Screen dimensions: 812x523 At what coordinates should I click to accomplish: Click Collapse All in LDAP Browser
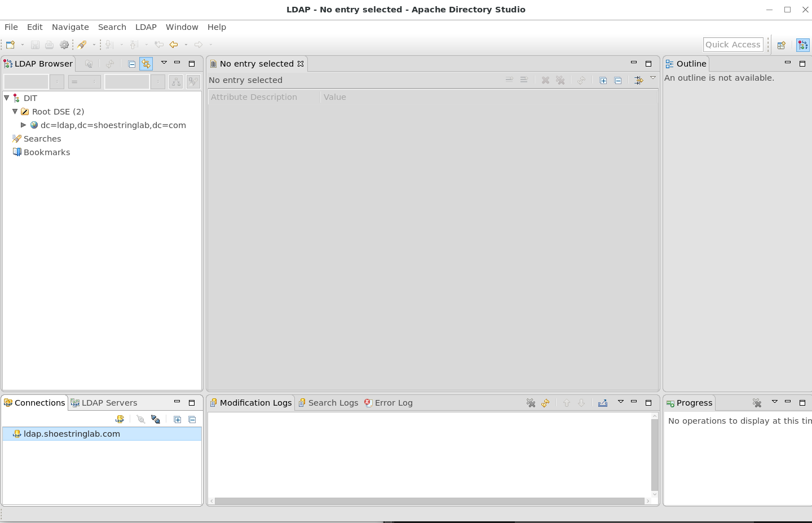point(131,64)
